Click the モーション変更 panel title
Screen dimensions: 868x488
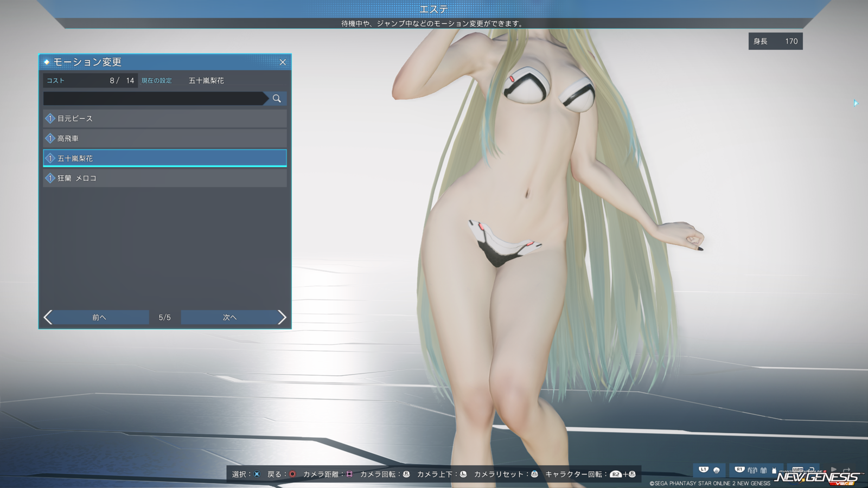coord(87,62)
